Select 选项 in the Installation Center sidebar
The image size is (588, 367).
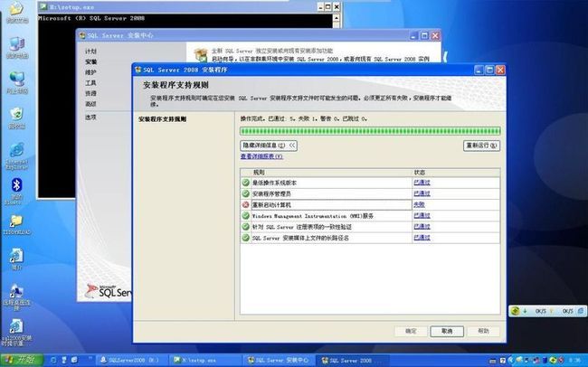tap(90, 118)
